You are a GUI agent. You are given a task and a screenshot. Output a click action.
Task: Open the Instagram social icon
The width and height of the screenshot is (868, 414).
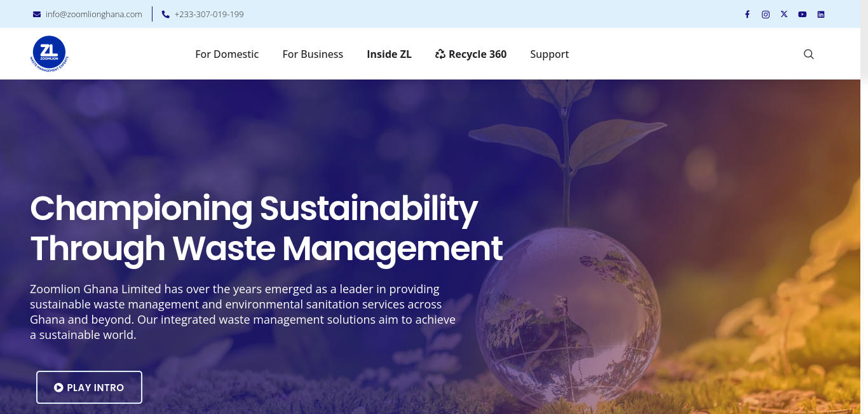tap(766, 14)
